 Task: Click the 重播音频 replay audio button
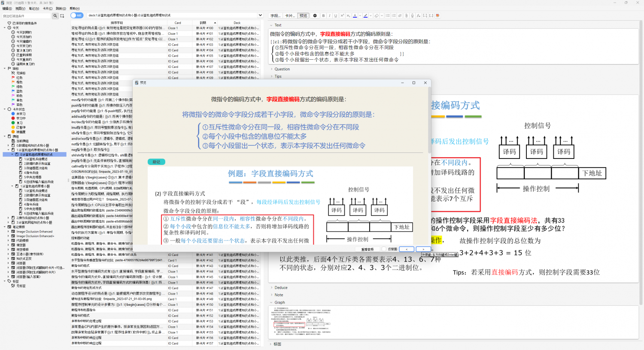[368, 249]
